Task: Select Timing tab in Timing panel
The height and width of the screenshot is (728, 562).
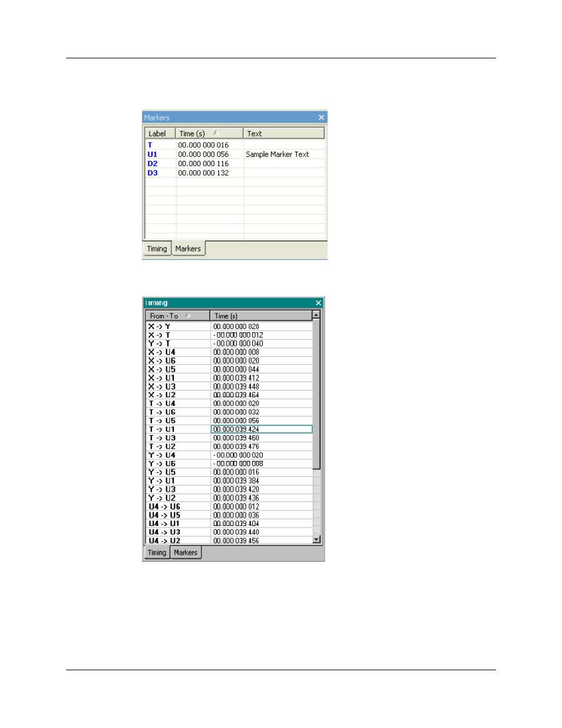Action: [157, 552]
